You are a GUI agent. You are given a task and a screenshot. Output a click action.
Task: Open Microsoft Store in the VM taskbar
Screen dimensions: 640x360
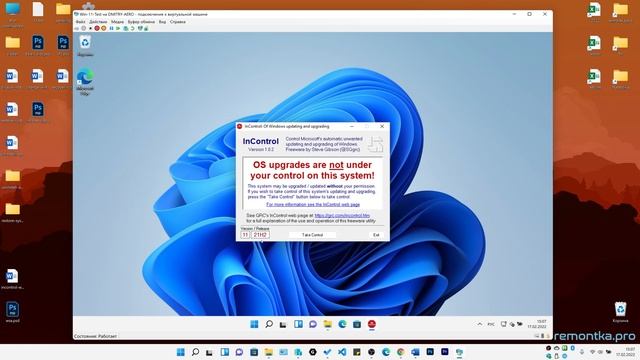357,324
